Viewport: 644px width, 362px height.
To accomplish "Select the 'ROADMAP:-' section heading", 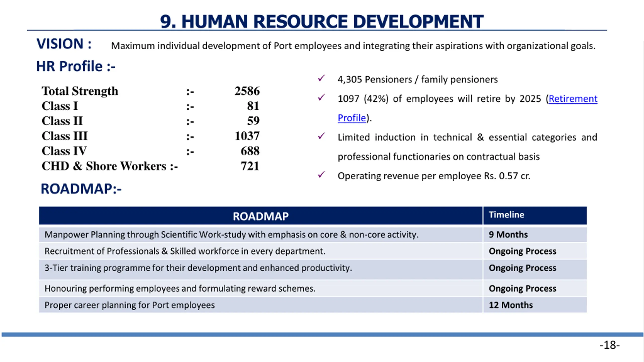I will tap(81, 189).
